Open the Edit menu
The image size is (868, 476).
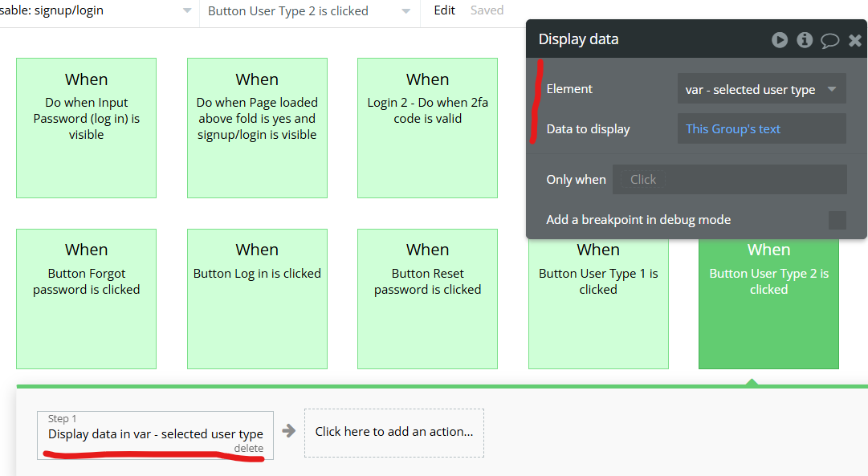point(444,10)
